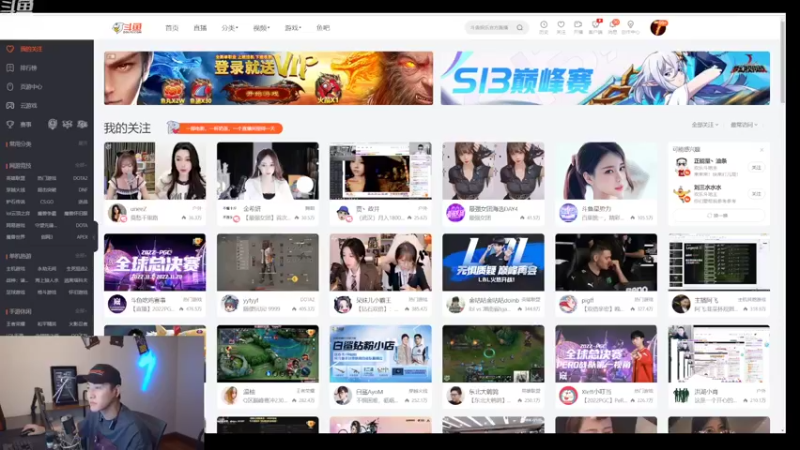Collapse the left sidebar with edge handle
This screenshot has width=800, height=450.
click(95, 236)
